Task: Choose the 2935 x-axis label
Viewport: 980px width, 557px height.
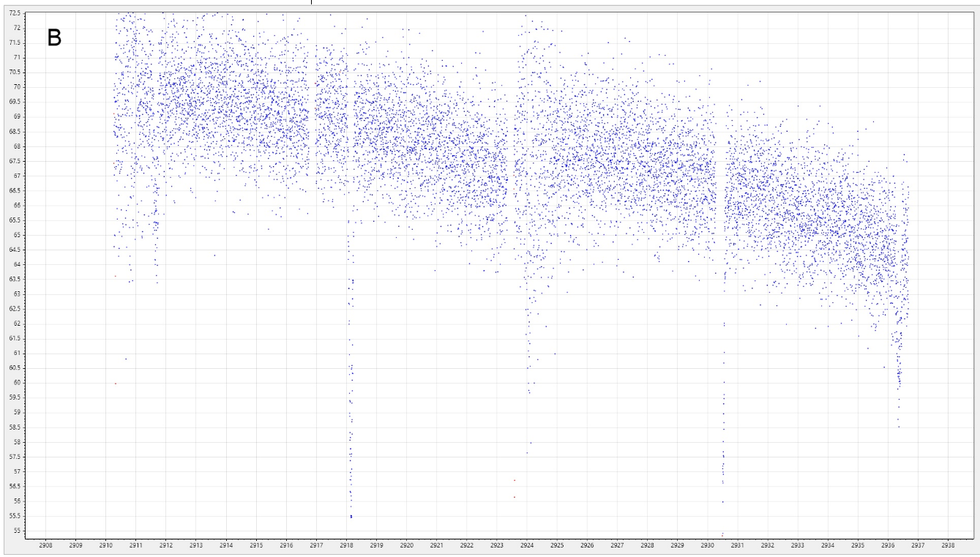Action: [x=858, y=545]
